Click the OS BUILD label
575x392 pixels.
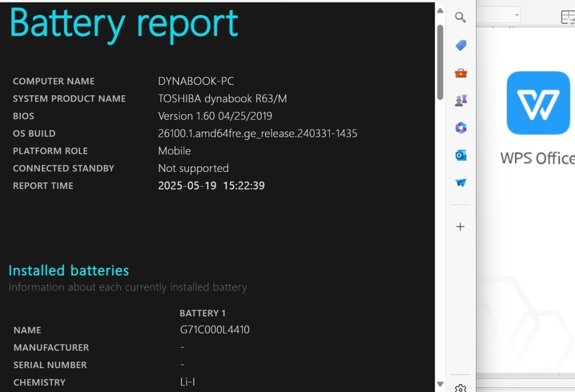34,134
